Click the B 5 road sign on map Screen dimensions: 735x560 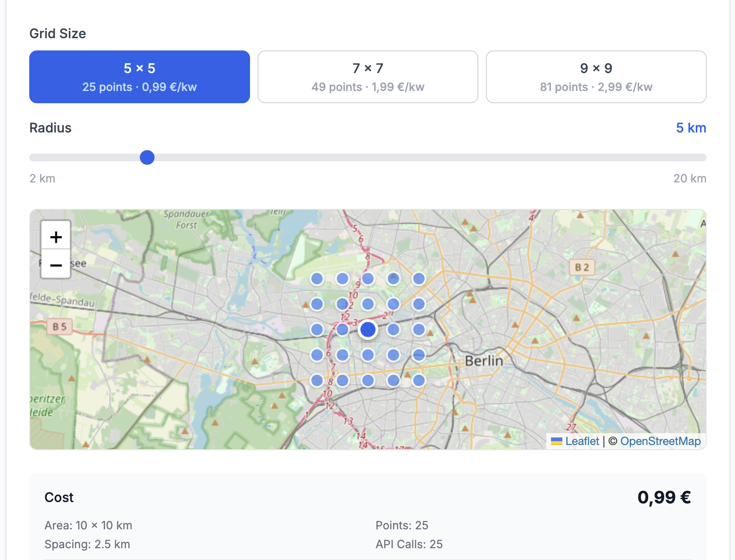(x=60, y=327)
